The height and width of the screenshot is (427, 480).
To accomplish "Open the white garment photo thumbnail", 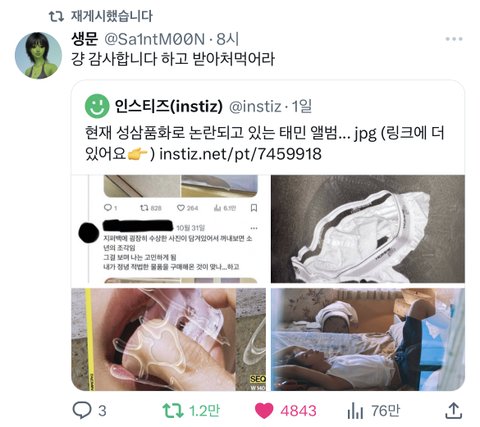I will coord(368,229).
